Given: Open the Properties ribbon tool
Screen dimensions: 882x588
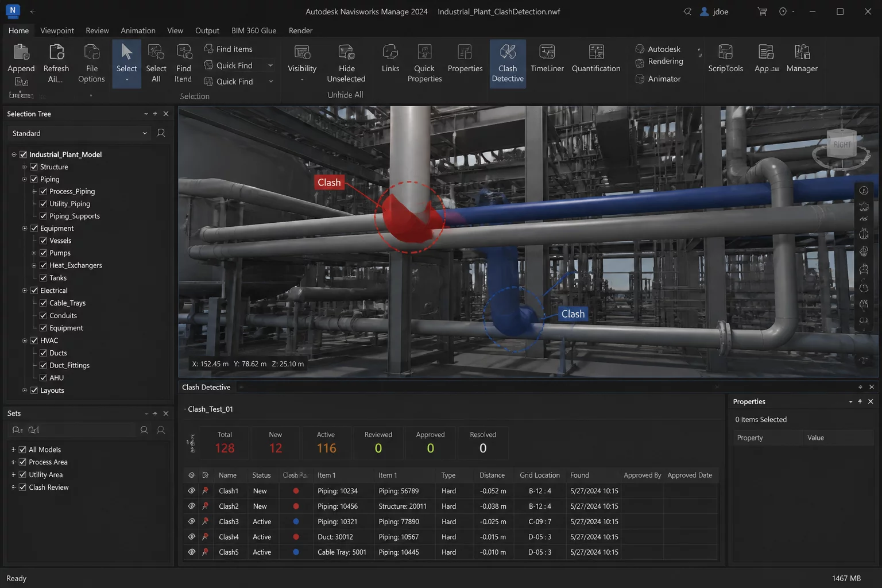Looking at the screenshot, I should [x=465, y=59].
